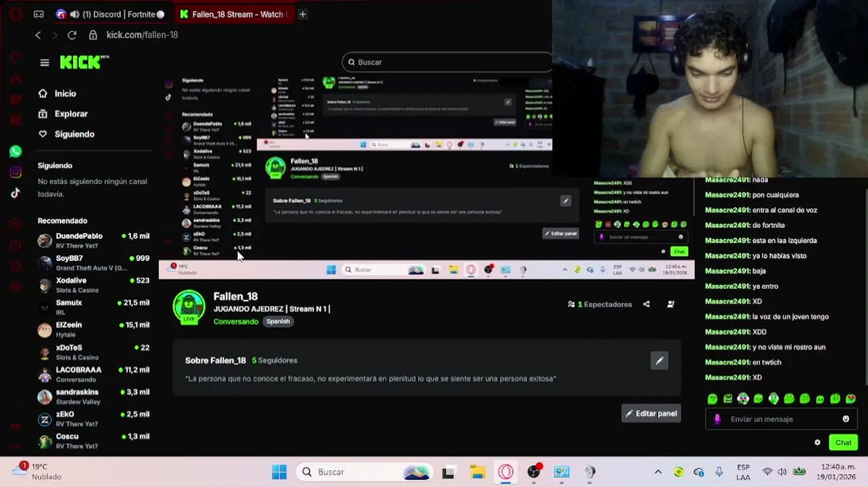This screenshot has width=868, height=487.
Task: Open recommended channel zEkO
Action: 94,419
